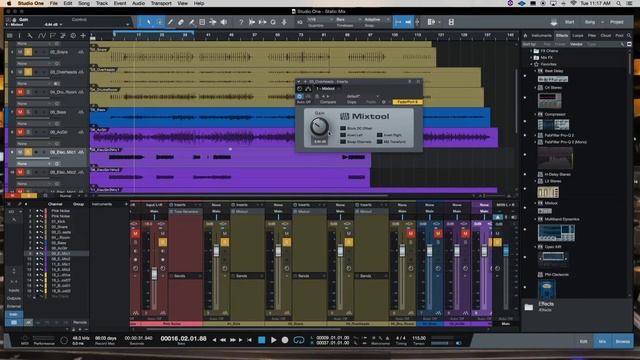
Task: Click the Outputs button in mixer panel
Action: click(14, 298)
